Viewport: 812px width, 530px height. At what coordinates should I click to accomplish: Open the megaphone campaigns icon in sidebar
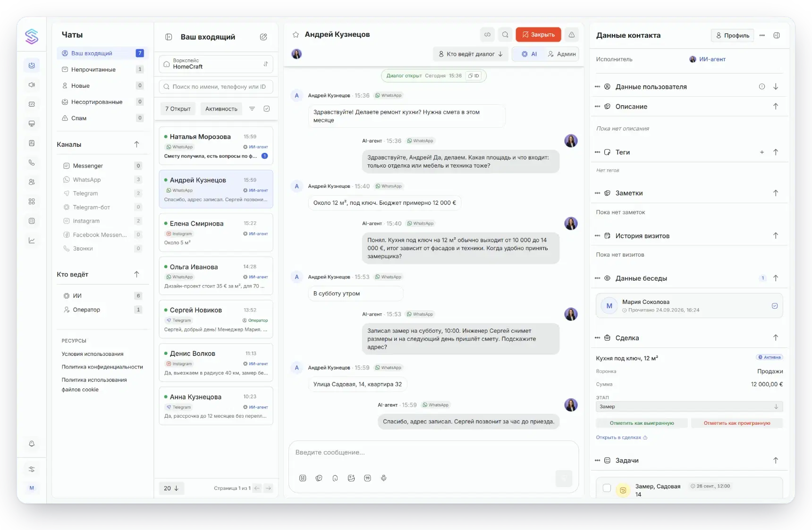coord(32,85)
